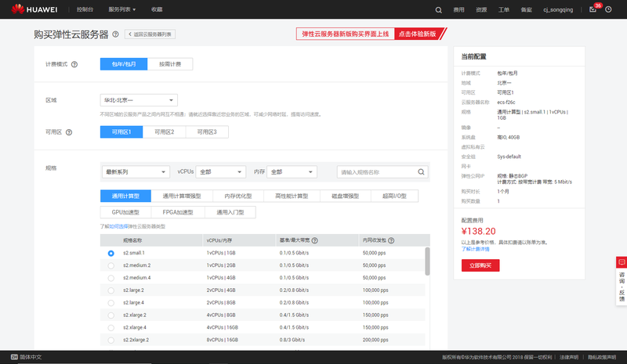
Task: Open the 内存 全部 dropdown
Action: 292,171
